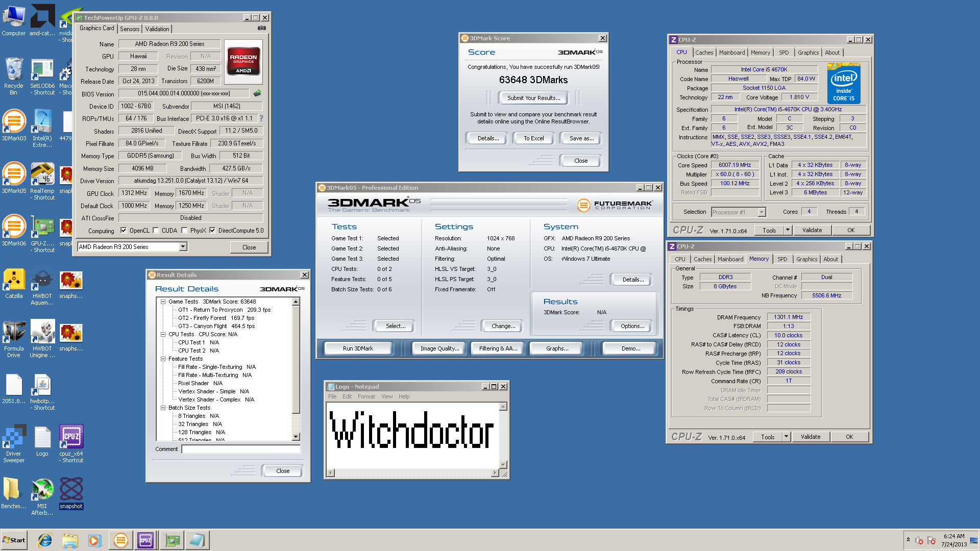Open SetLODb6 shortcut icon
The image size is (980, 551).
[x=42, y=77]
